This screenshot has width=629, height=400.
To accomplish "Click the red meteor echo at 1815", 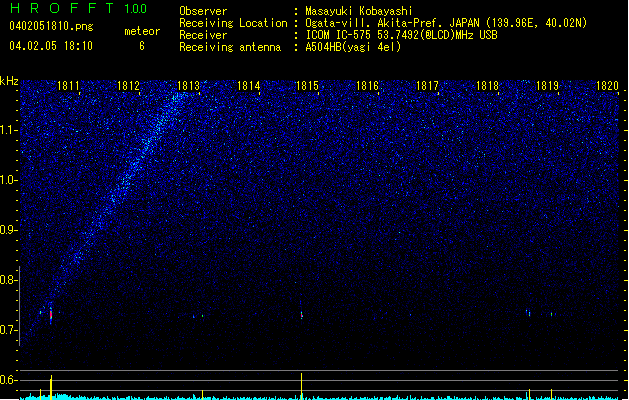I will pos(302,315).
